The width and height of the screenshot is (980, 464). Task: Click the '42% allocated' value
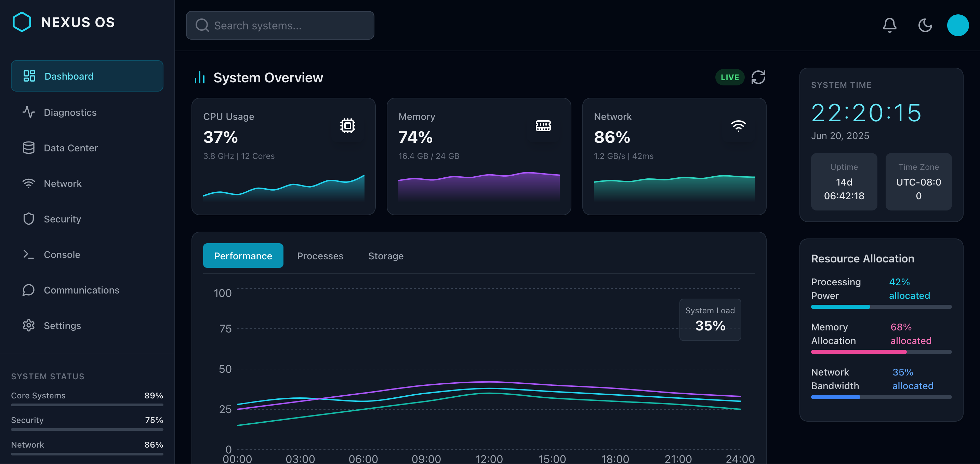point(909,289)
